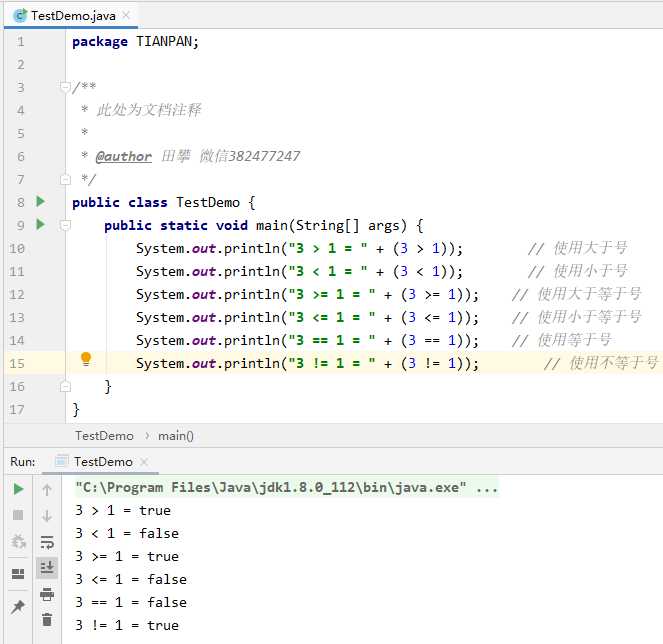Click the doc comment text '此处为文档注释'
The width and height of the screenshot is (663, 644).
[148, 110]
